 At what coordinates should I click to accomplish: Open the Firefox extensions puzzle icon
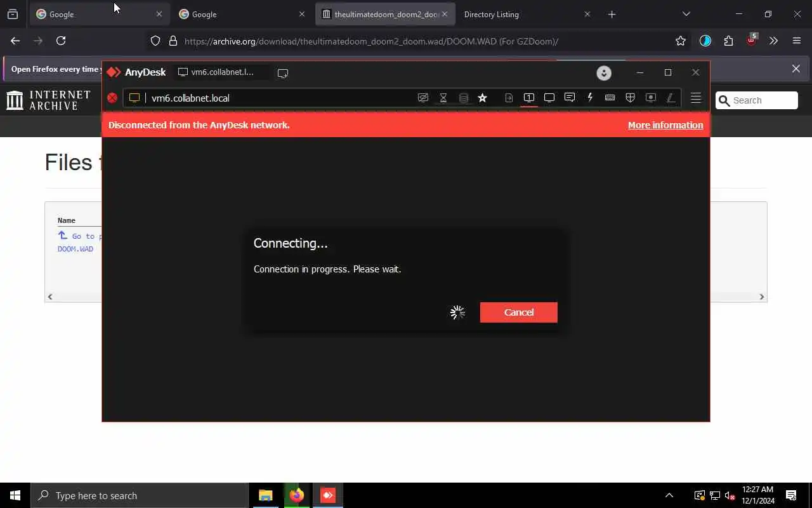728,41
